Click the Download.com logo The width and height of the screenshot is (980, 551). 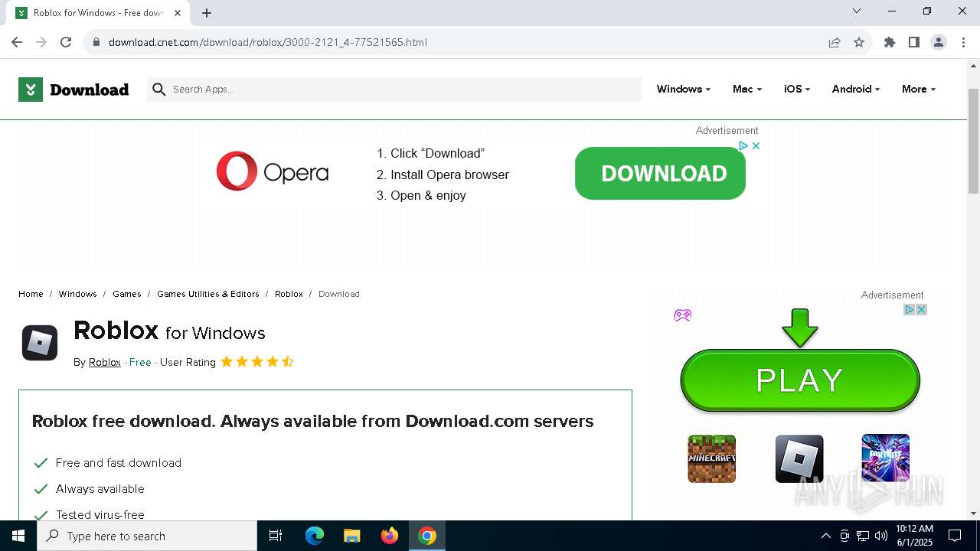click(73, 90)
